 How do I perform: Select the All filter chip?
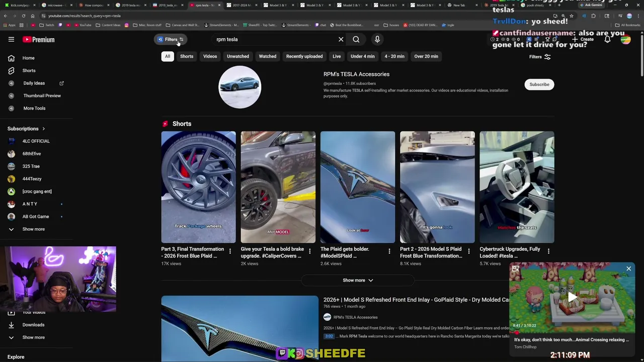(168, 56)
